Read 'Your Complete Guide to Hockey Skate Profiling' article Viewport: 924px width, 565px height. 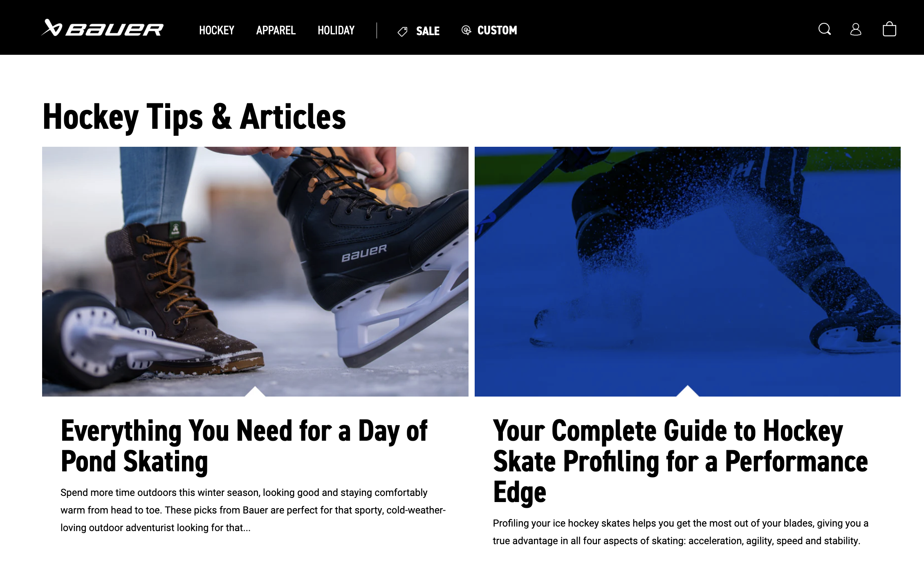click(x=680, y=462)
